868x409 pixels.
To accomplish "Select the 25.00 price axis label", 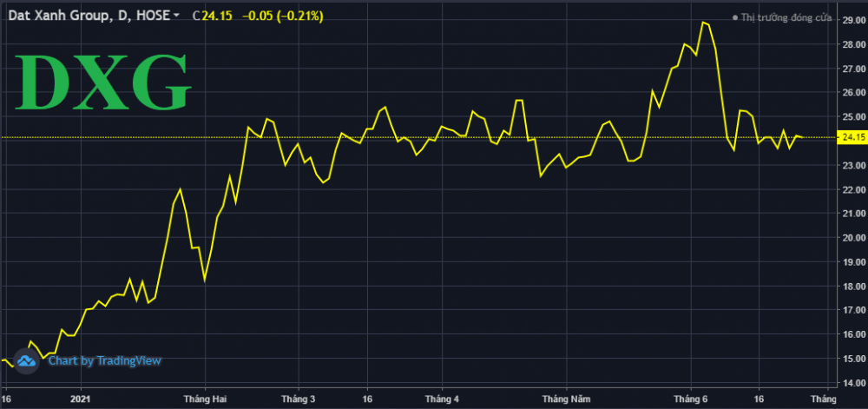I will point(852,117).
